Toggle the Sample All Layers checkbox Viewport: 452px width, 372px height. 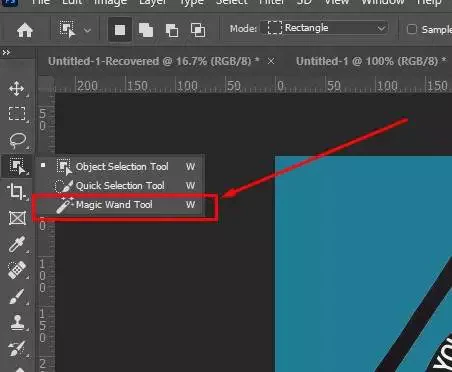(x=412, y=29)
